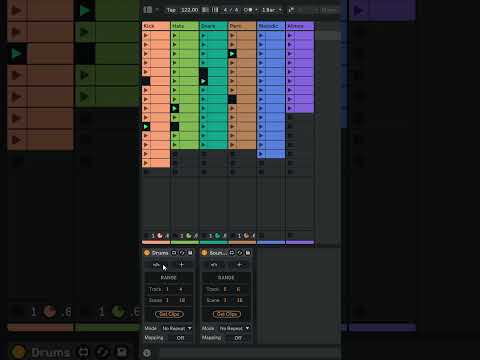Image resolution: width=480 pixels, height=360 pixels.
Task: Launch the first clip in Snare track
Action: 203,35
